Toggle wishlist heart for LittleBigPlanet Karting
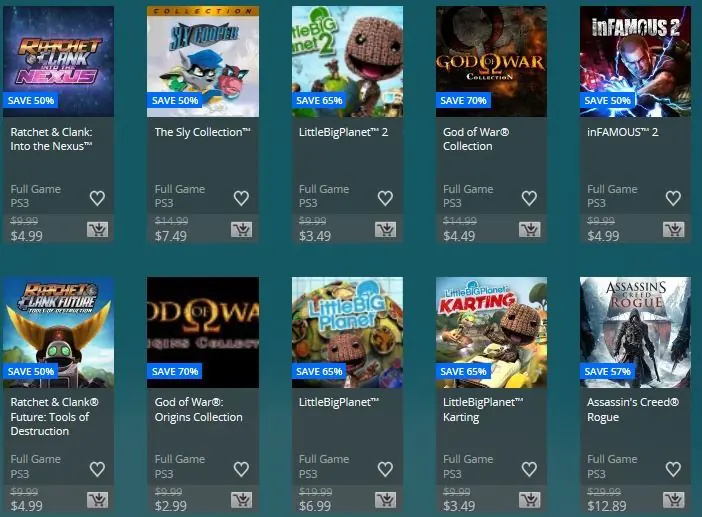 click(529, 469)
